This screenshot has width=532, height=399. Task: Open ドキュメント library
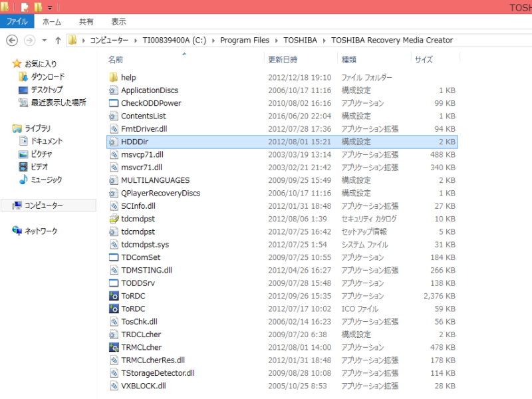pyautogui.click(x=47, y=141)
